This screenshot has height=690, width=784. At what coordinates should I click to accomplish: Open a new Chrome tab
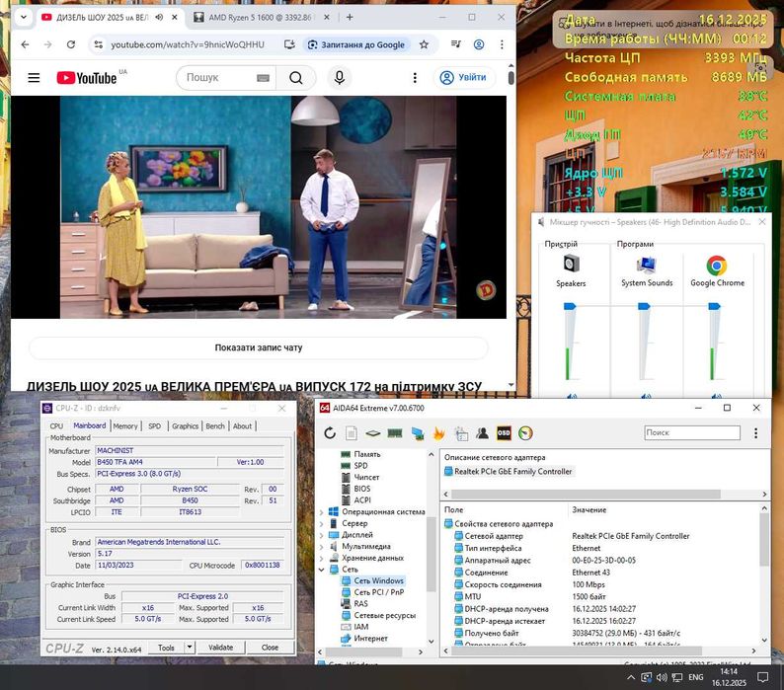(x=350, y=17)
